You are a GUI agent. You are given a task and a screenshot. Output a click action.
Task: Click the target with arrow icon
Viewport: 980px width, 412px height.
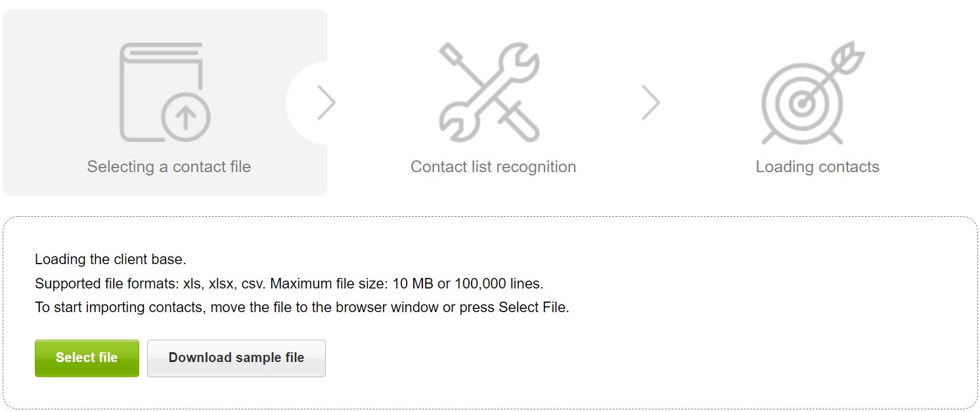pos(812,93)
